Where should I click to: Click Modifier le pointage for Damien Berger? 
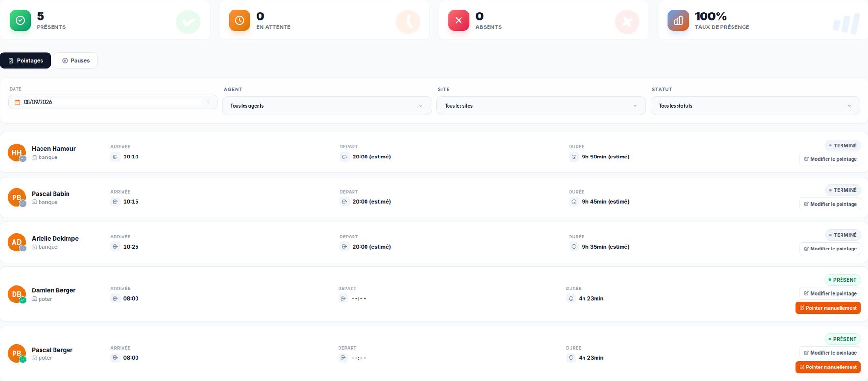[x=830, y=294]
